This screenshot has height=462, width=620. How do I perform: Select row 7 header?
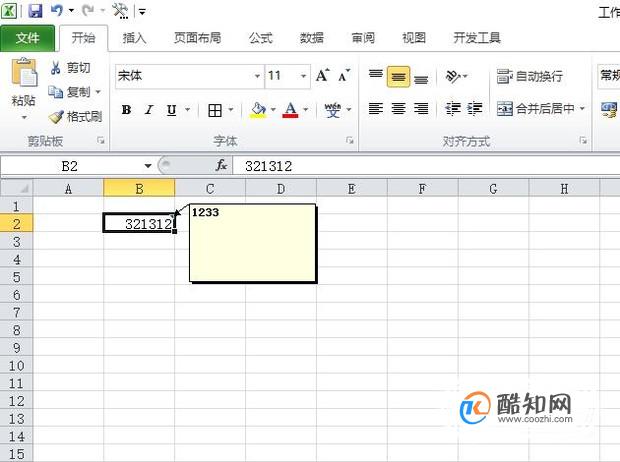pyautogui.click(x=16, y=312)
